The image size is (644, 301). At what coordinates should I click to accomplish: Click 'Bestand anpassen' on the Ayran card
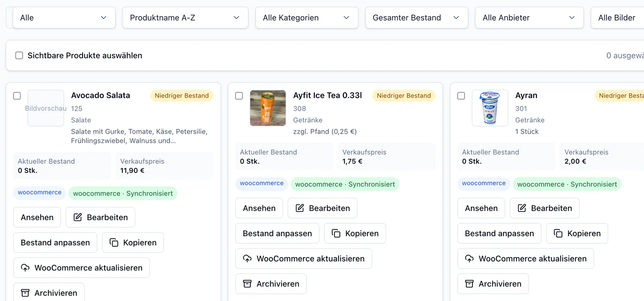coord(500,233)
